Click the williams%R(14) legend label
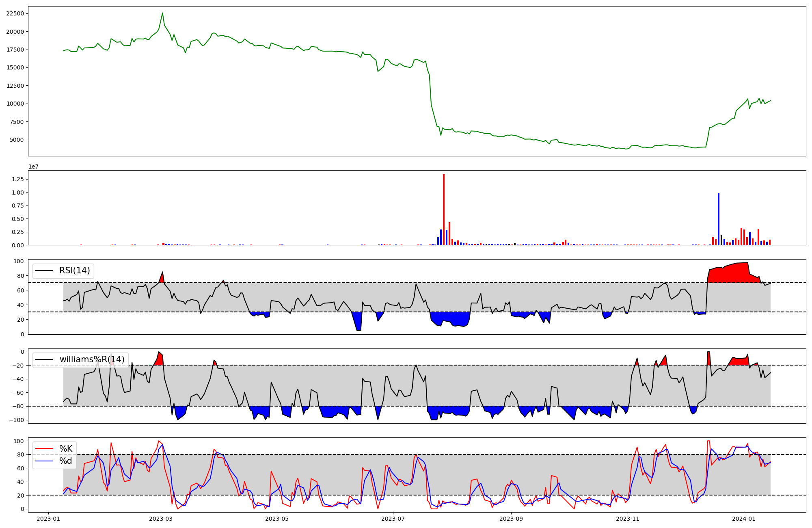The image size is (812, 528). (92, 359)
